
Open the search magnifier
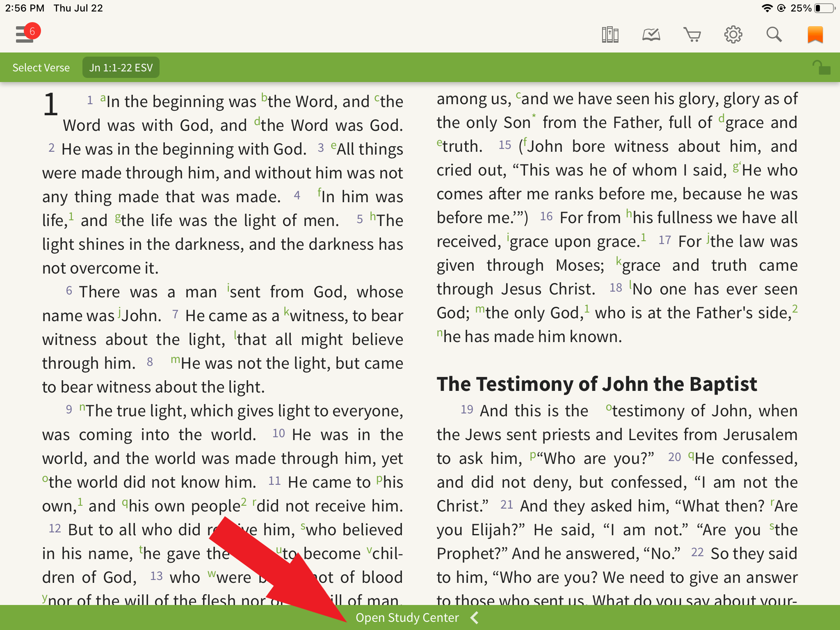click(x=774, y=34)
